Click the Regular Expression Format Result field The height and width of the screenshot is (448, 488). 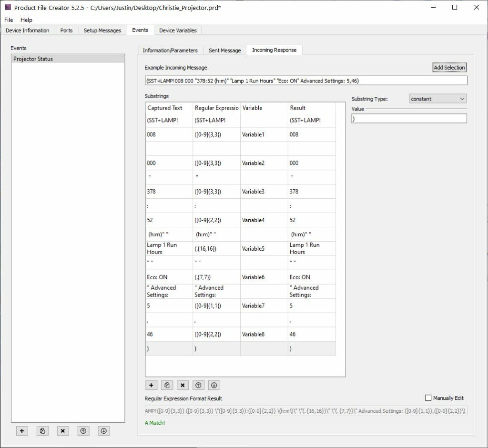[306, 411]
